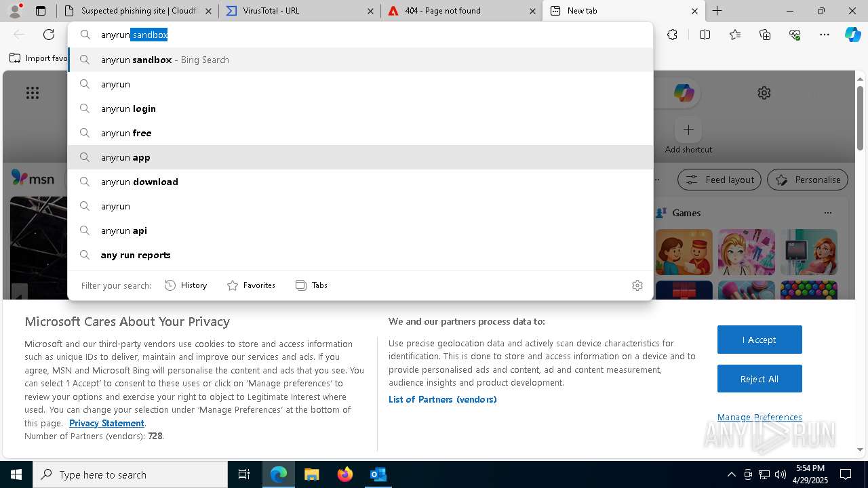Open new tab page settings gear
The height and width of the screenshot is (488, 868).
(764, 93)
